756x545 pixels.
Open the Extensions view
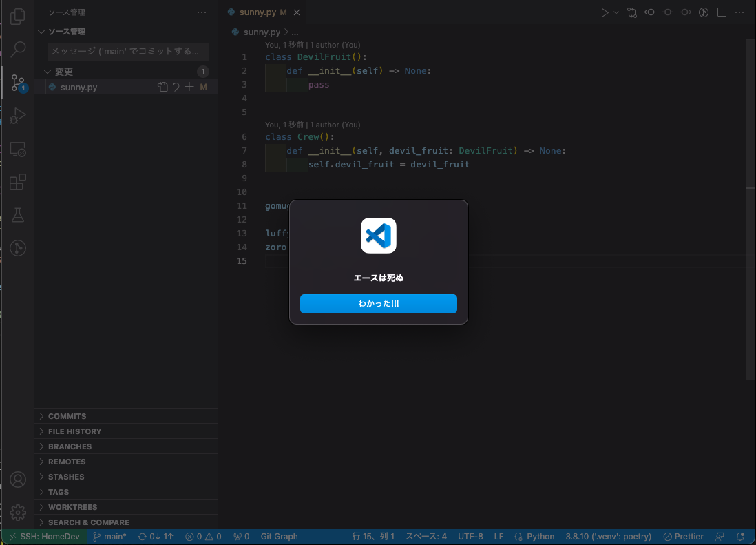18,183
